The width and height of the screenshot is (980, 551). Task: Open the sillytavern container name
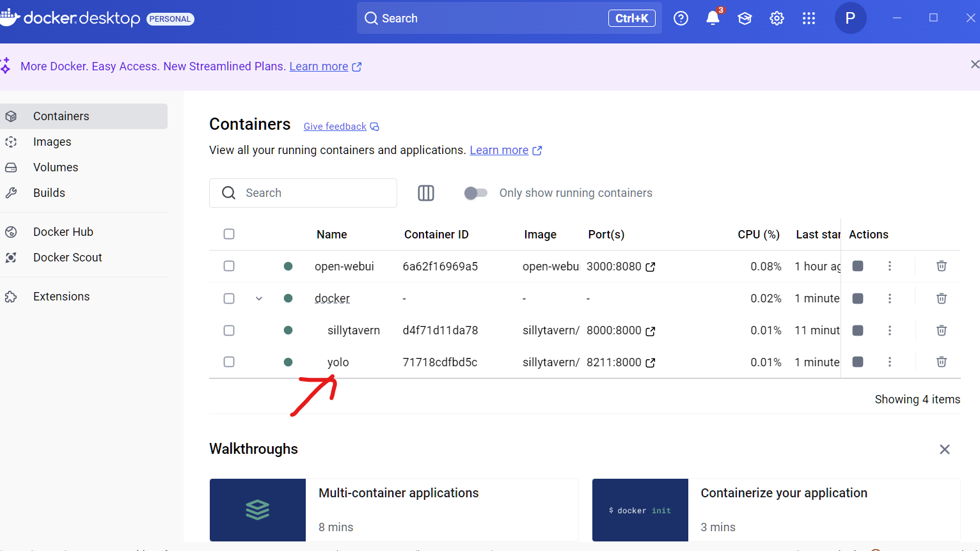[354, 330]
